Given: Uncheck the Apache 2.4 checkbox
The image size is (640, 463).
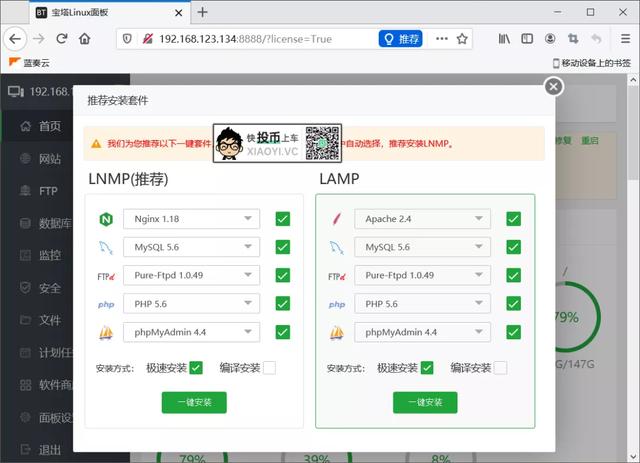Looking at the screenshot, I should pos(513,219).
